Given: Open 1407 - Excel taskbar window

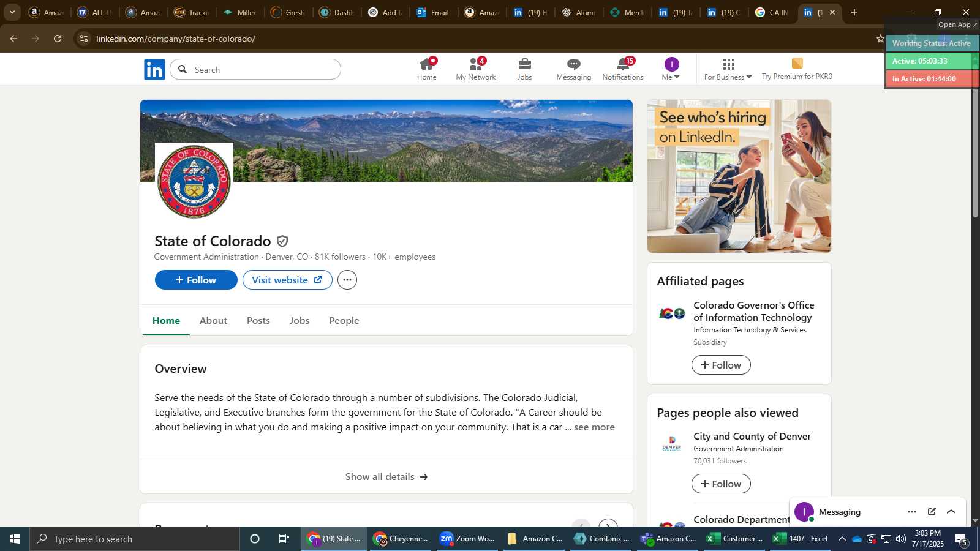Looking at the screenshot, I should pos(801,539).
